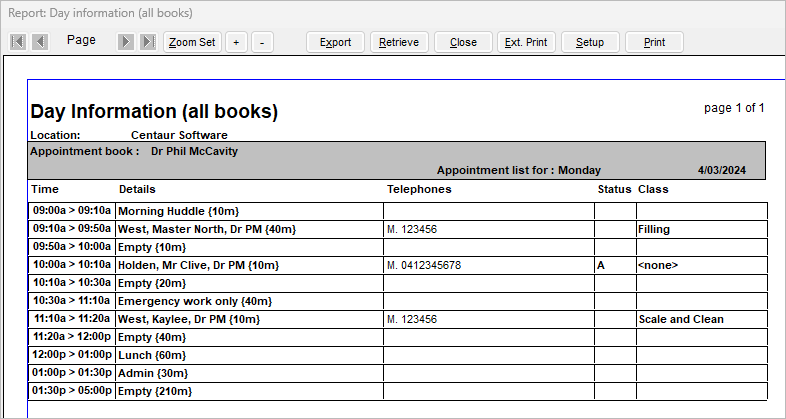Image resolution: width=786 pixels, height=419 pixels.
Task: Go to the next page arrow
Action: (x=126, y=42)
